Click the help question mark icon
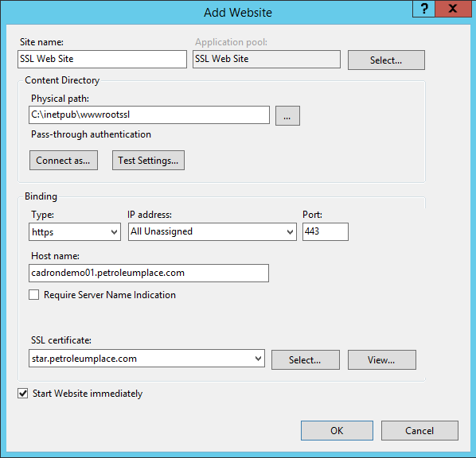 [423, 9]
